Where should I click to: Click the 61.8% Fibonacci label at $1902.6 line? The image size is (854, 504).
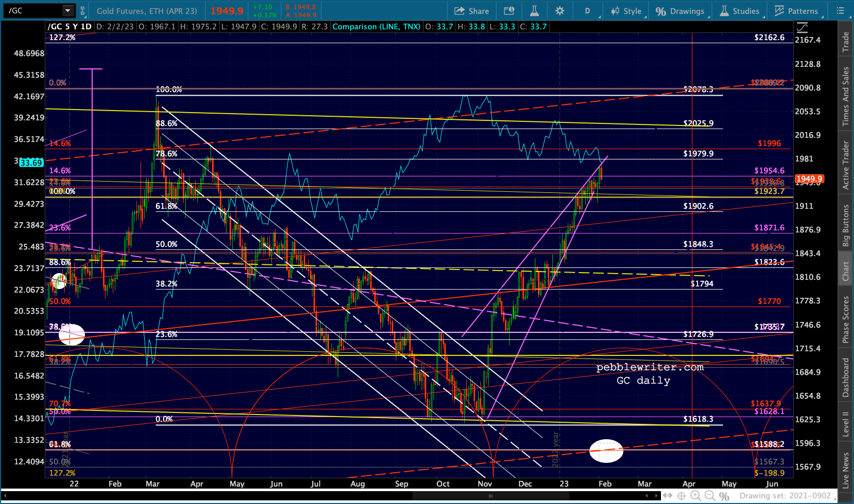(x=166, y=206)
